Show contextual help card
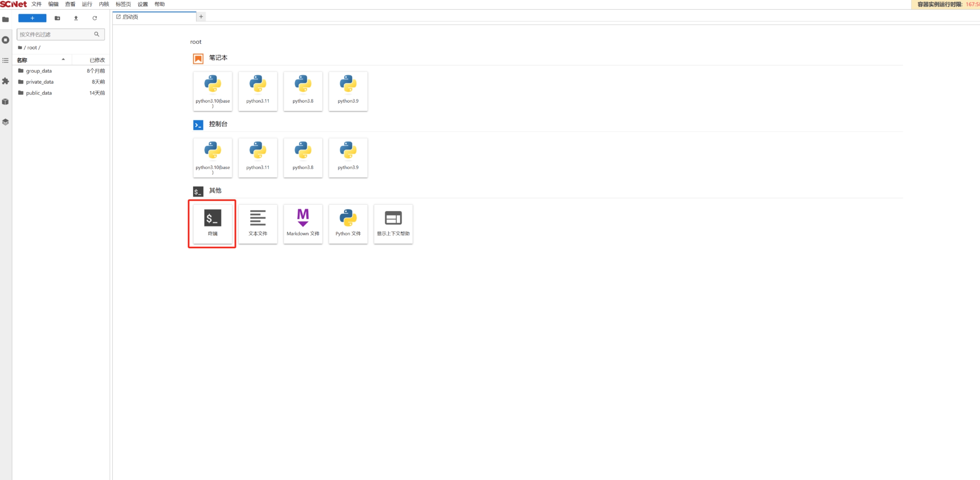Viewport: 980px width, 480px height. (x=393, y=223)
